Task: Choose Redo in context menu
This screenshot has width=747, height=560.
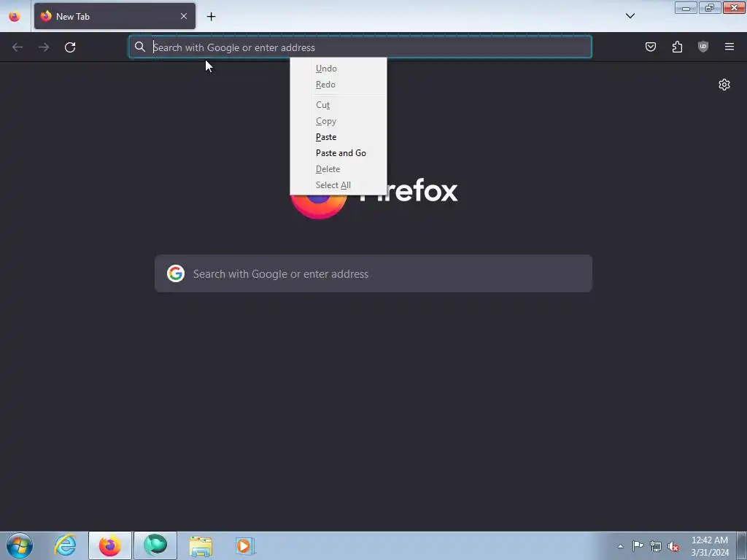Action: [338, 85]
